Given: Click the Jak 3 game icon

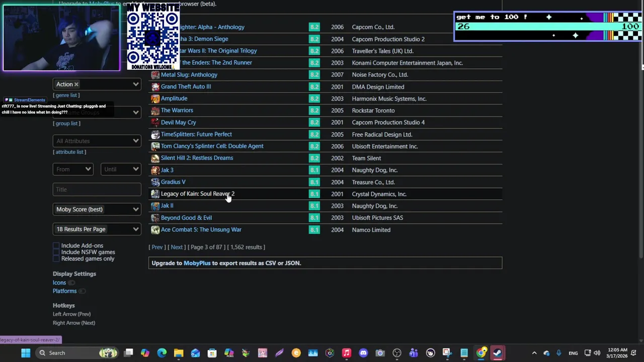Looking at the screenshot, I should pos(155,170).
